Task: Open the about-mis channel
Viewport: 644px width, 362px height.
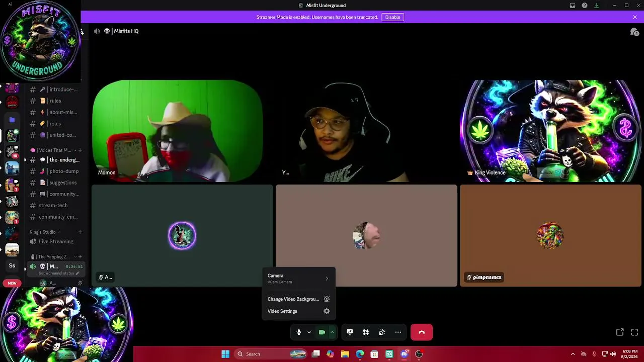Action: [x=55, y=112]
